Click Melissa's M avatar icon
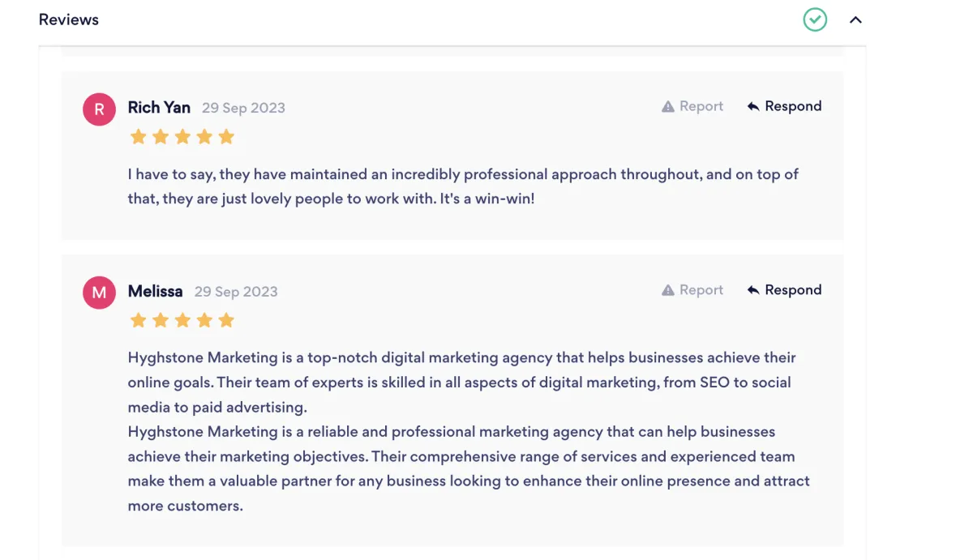The image size is (973, 560). pos(99,293)
